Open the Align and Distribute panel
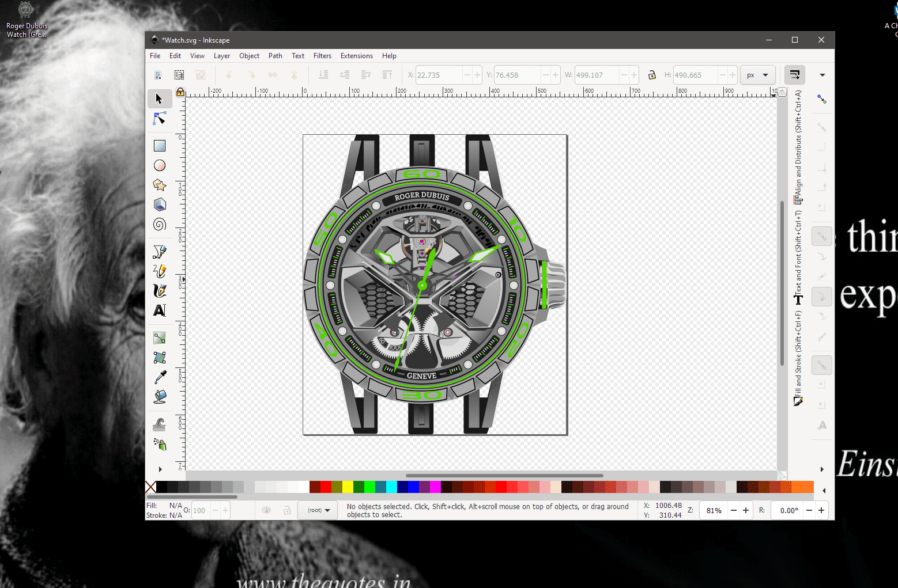Image resolution: width=898 pixels, height=588 pixels. [798, 147]
